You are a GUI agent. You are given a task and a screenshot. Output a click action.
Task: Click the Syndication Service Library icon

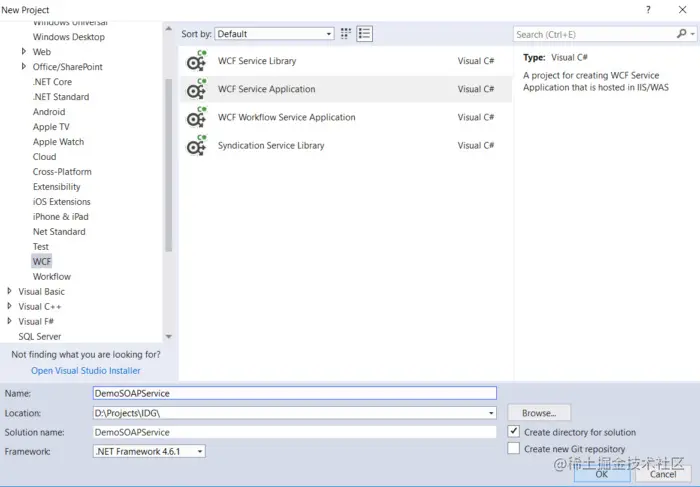[196, 145]
